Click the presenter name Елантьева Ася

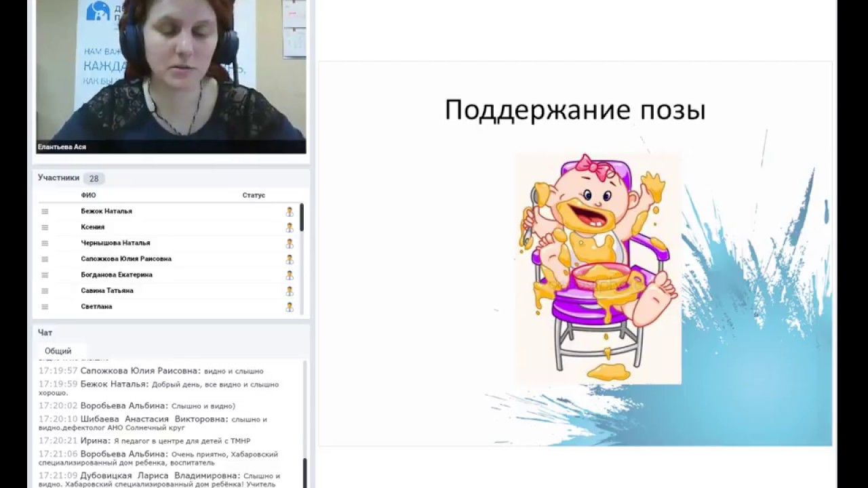(62, 146)
